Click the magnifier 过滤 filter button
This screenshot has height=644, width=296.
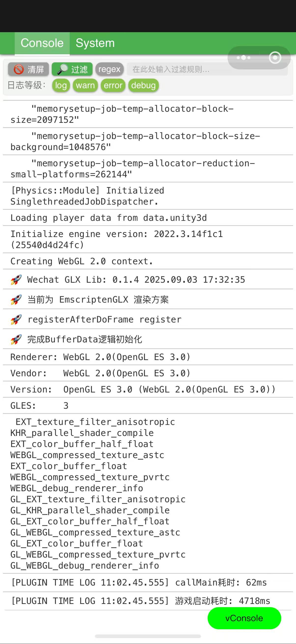point(72,69)
